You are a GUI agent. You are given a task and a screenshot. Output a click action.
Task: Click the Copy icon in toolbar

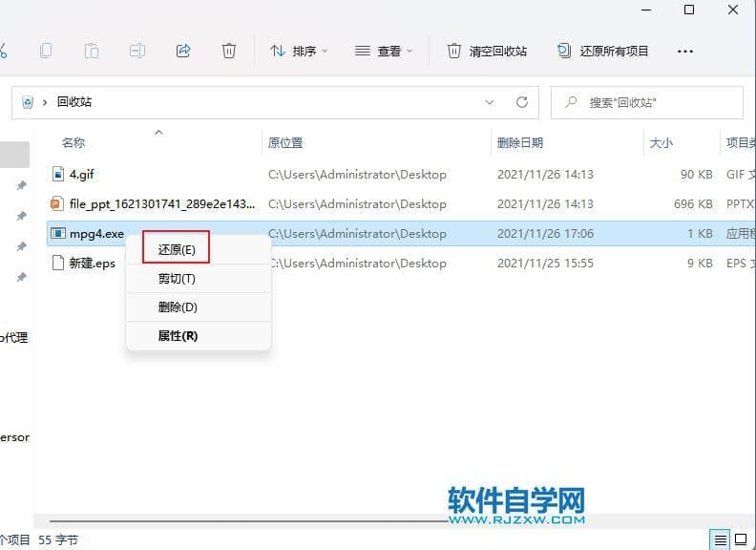(46, 51)
